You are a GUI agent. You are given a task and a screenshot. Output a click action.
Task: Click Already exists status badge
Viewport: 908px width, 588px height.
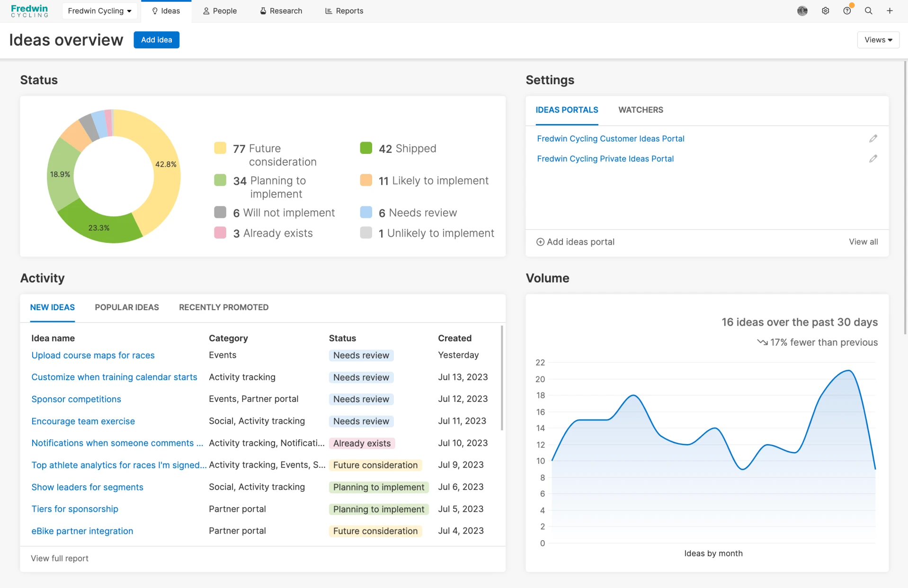point(362,443)
